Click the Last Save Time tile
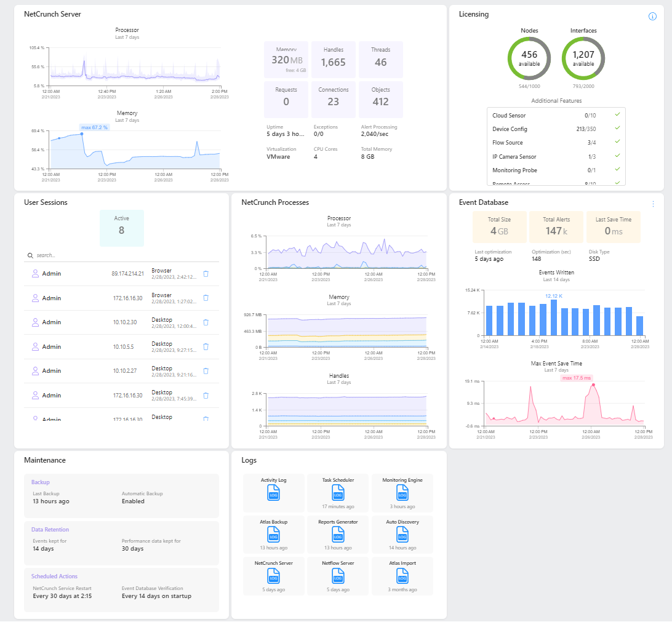The image size is (672, 622). (614, 227)
